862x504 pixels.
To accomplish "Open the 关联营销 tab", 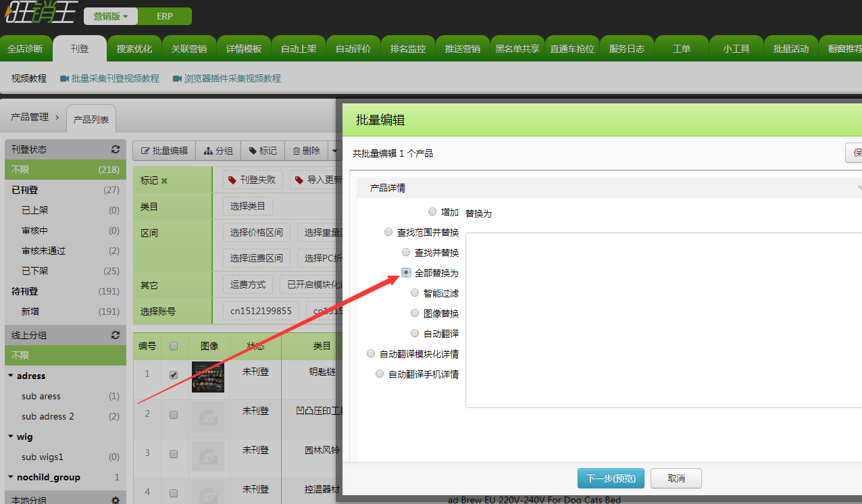I will [189, 49].
